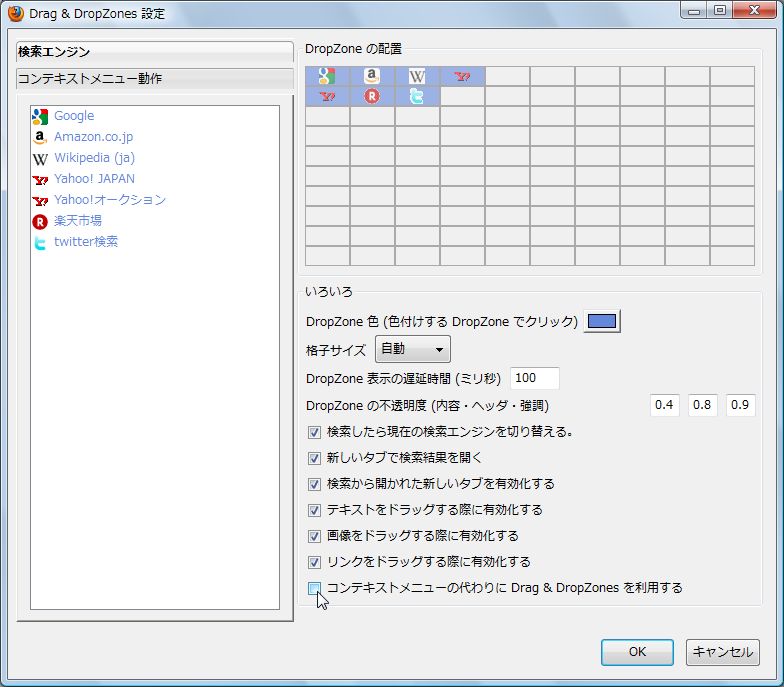Click the Yahoo icon in second grid row

[x=327, y=96]
